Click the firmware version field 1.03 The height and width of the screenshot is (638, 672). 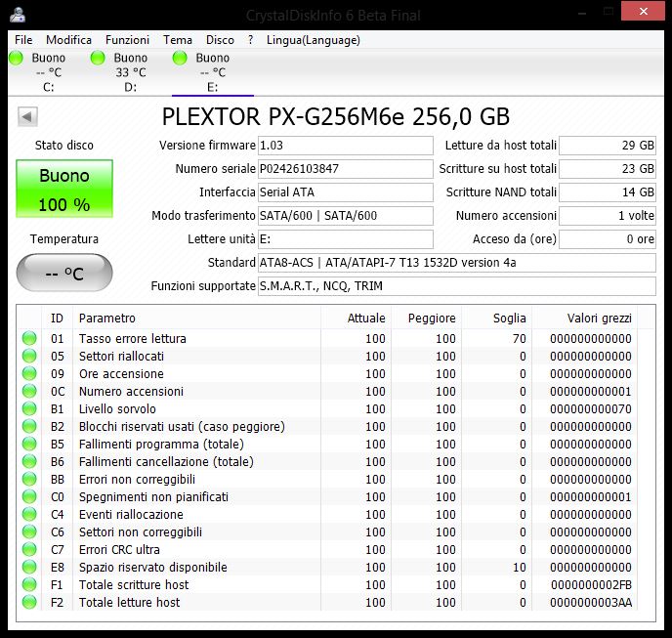click(x=346, y=146)
